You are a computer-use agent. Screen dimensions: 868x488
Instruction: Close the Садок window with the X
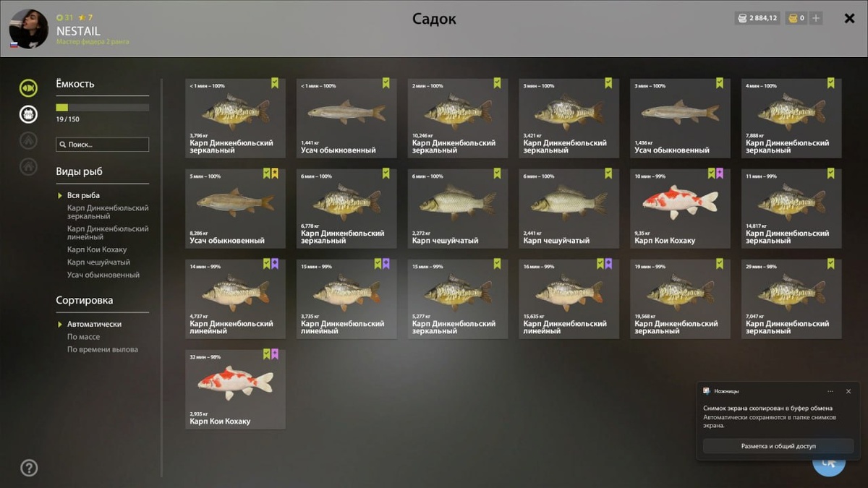[x=849, y=18]
